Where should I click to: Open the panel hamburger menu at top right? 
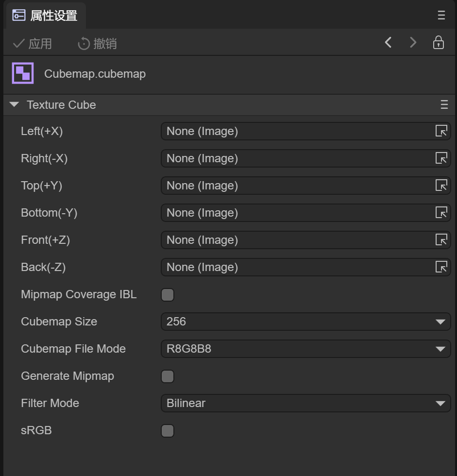click(441, 15)
